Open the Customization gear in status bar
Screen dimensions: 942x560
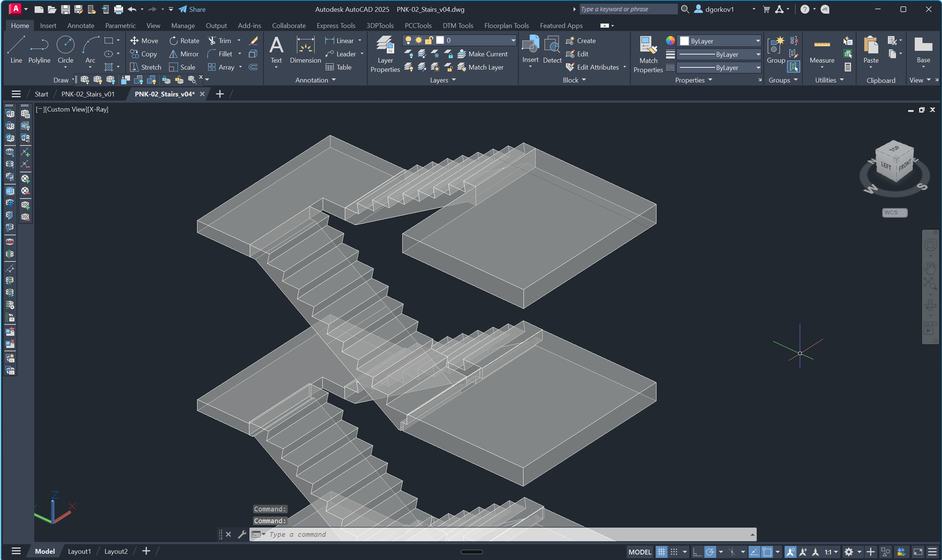point(848,552)
